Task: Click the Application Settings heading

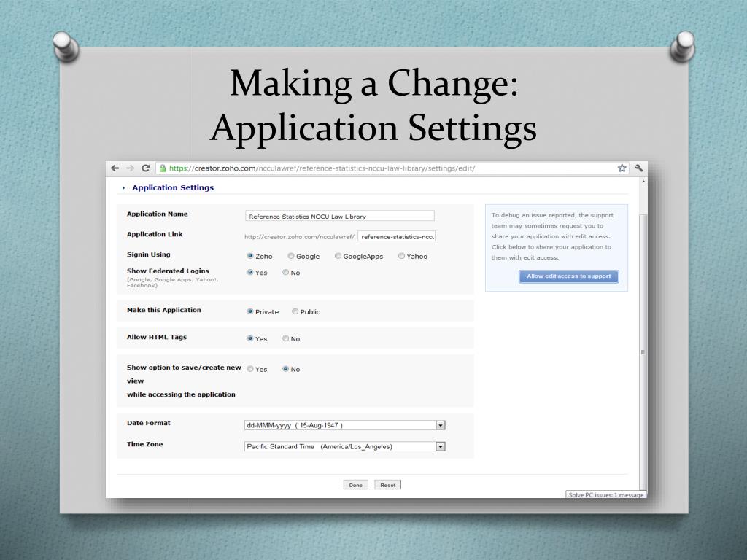Action: point(173,187)
